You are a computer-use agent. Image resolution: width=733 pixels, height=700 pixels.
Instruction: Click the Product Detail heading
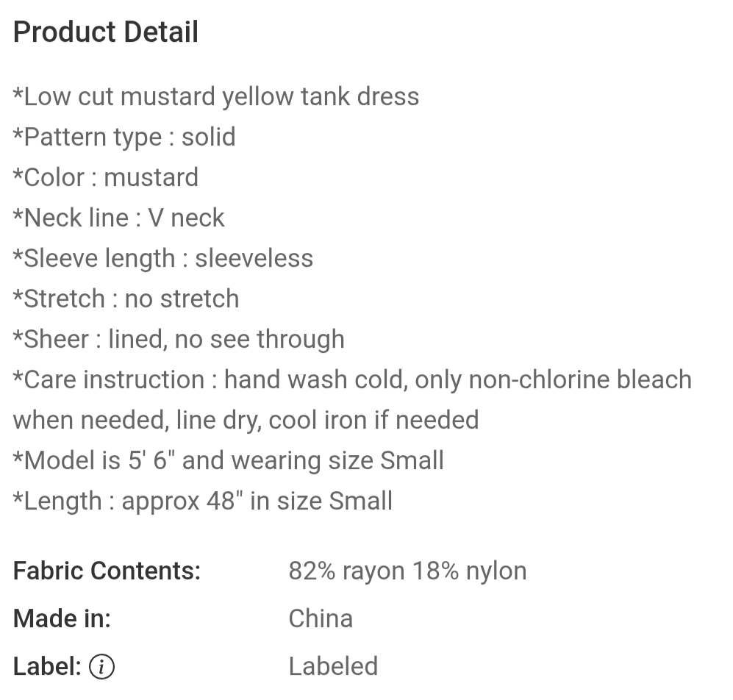[106, 32]
